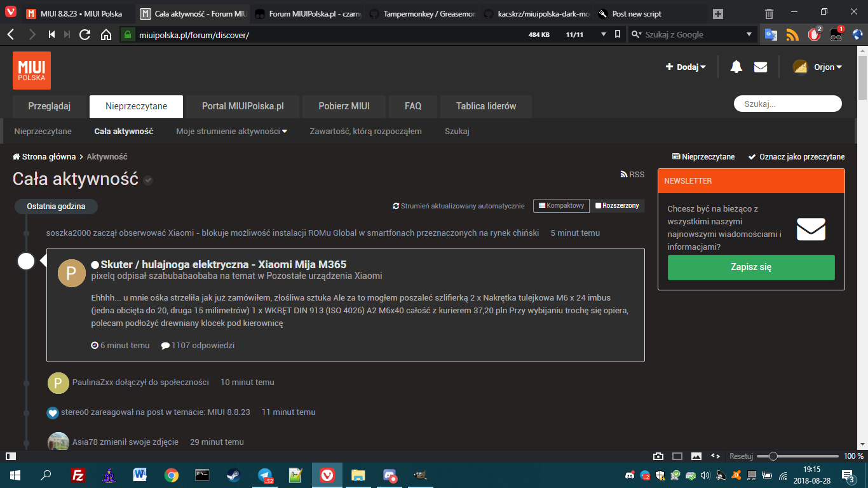Toggle the Vivaldi side panel button
Screen dimensions: 868x488
[10, 456]
